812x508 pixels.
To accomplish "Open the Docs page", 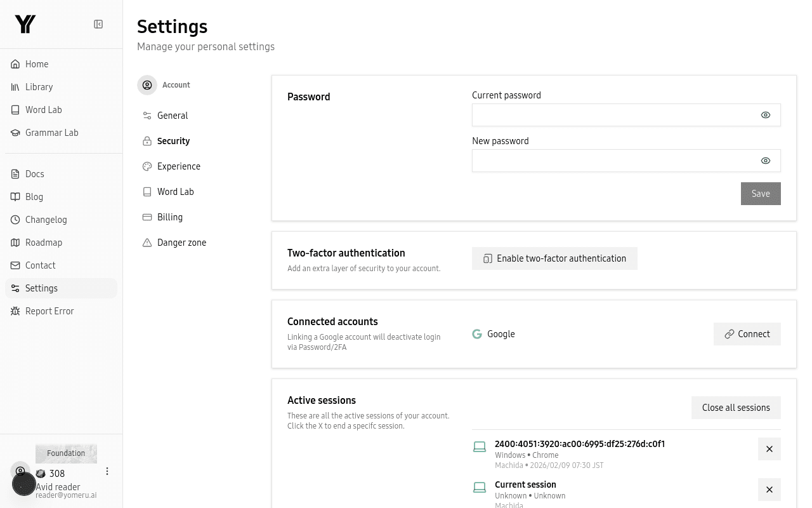I will click(x=34, y=174).
